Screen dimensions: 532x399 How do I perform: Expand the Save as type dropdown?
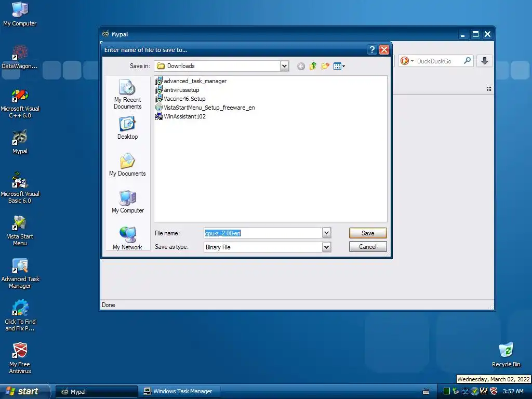(326, 247)
